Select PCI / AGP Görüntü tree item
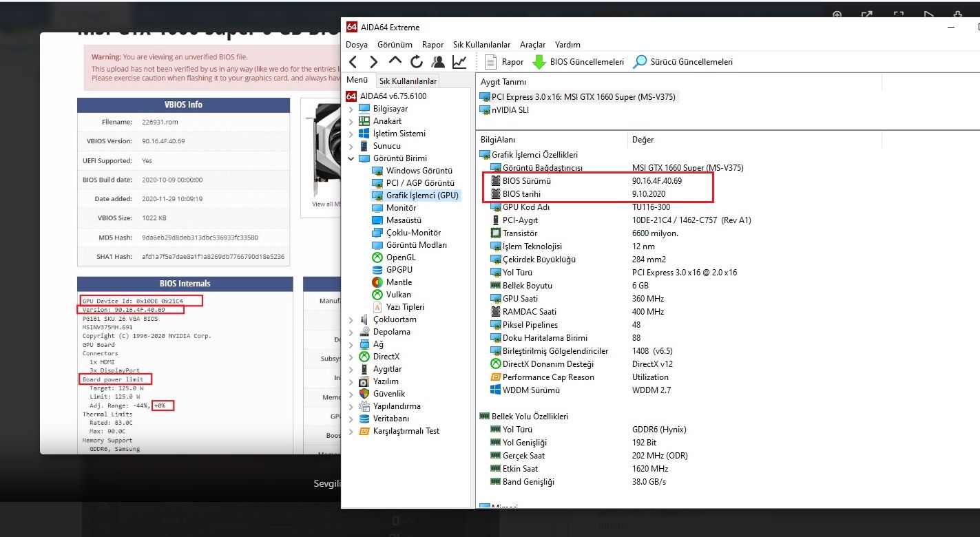Screen dimensions: 980x537 (413, 183)
